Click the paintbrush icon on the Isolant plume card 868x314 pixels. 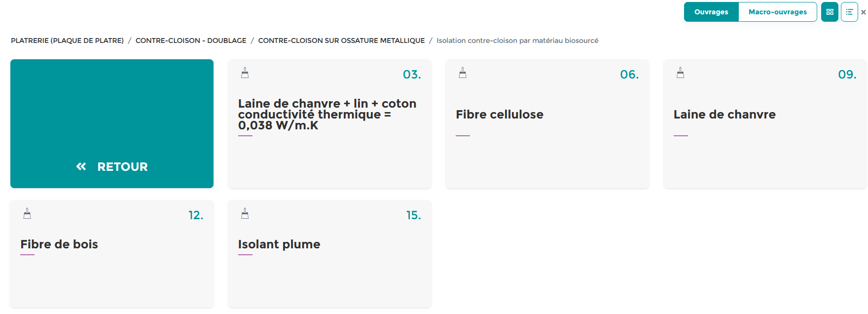[x=245, y=213]
